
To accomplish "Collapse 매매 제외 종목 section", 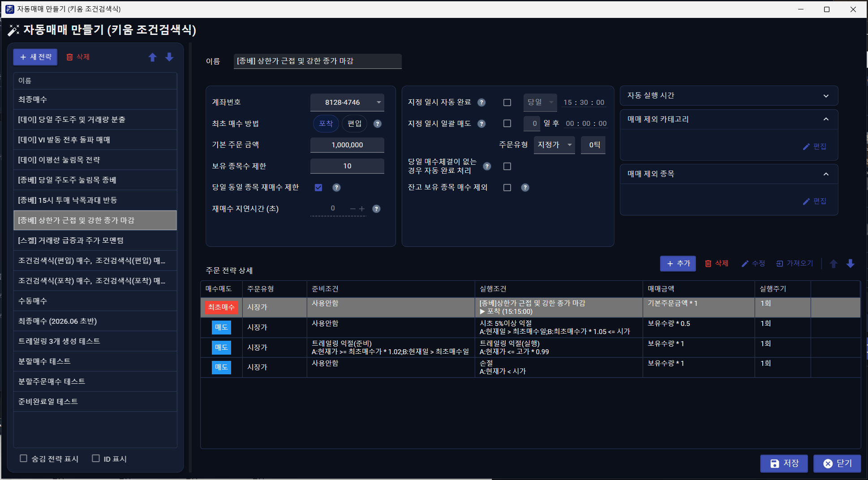I will (x=826, y=174).
